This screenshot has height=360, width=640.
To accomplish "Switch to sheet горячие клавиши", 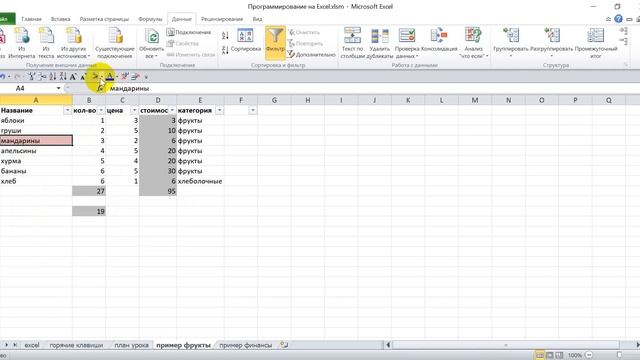I will pyautogui.click(x=76, y=345).
